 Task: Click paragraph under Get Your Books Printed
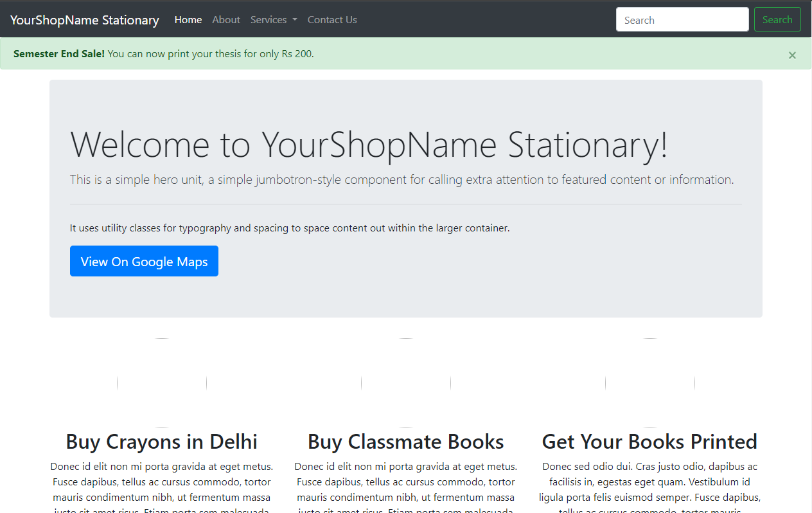click(650, 487)
